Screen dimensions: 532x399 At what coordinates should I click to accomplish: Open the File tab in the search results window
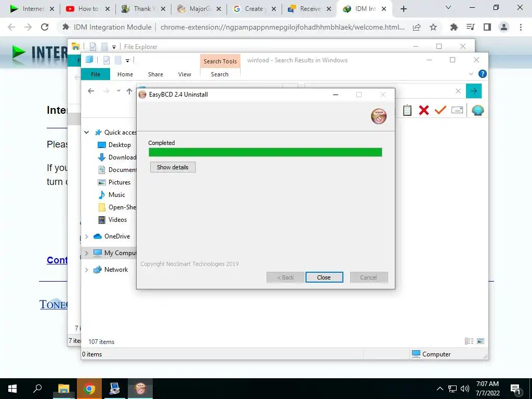[x=96, y=74]
